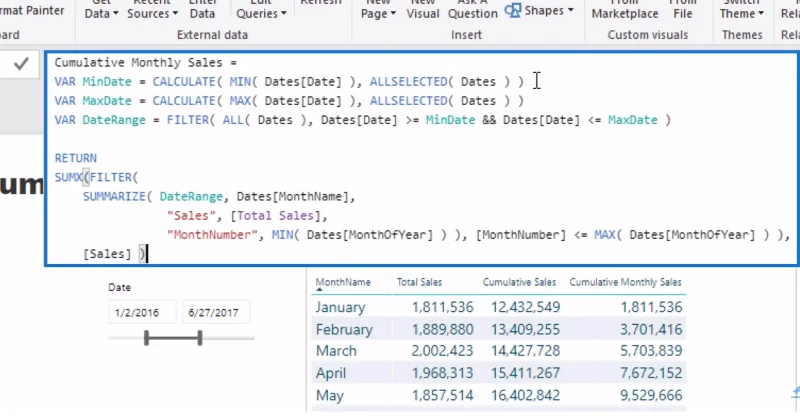The width and height of the screenshot is (800, 416).
Task: Click the [Sales] ) closing line
Action: (115, 254)
